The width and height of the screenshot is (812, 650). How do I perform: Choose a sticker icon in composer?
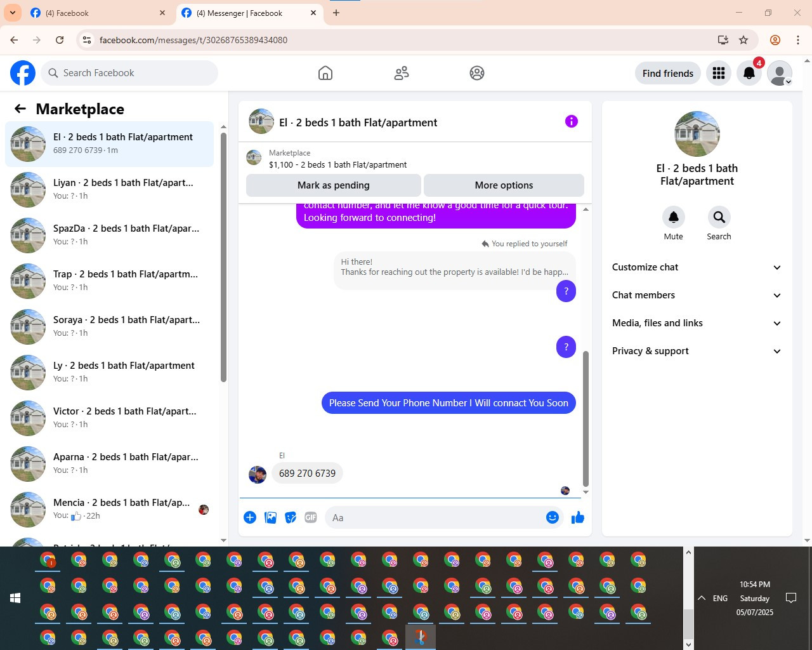pos(291,517)
